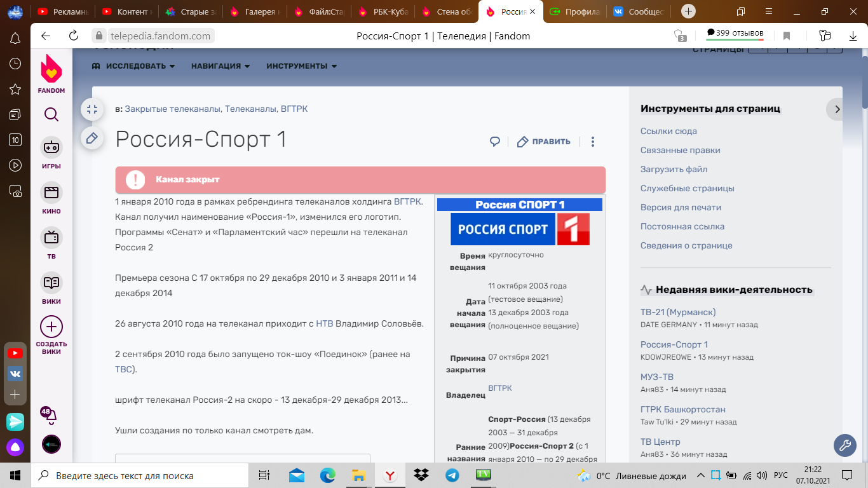Viewport: 868px width, 488px height.
Task: Open the three-dot more actions menu
Action: (x=593, y=142)
